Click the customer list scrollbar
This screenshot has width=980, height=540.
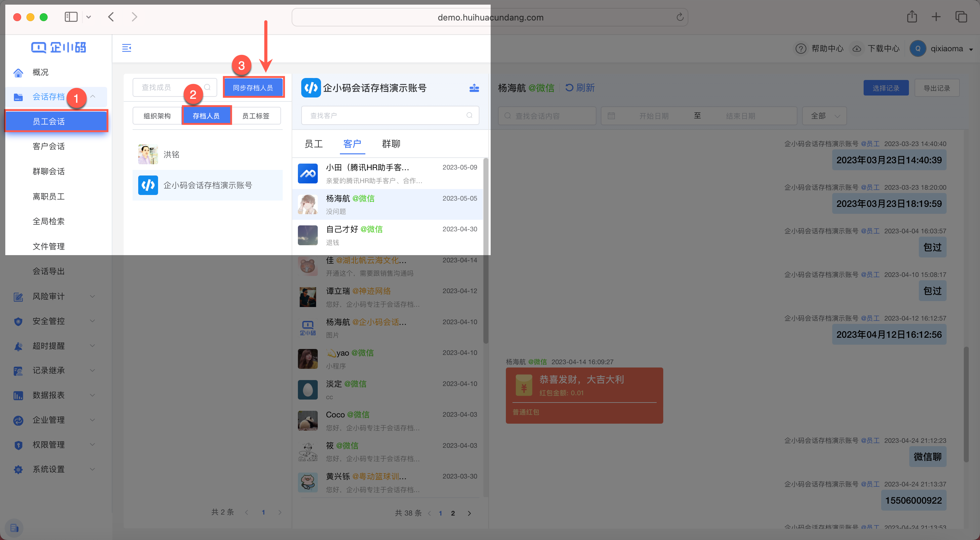[485, 251]
